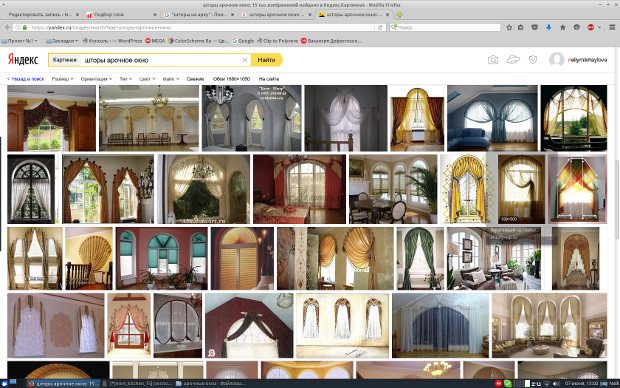Bookmark this page with star icon
This screenshot has height=388, width=620.
tap(509, 27)
